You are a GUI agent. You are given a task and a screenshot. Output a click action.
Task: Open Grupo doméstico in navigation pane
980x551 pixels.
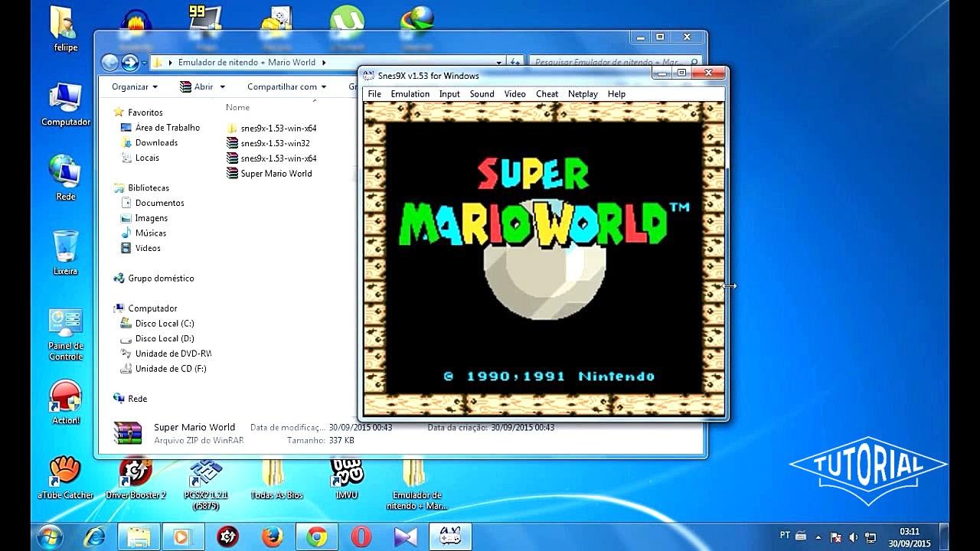tap(154, 279)
